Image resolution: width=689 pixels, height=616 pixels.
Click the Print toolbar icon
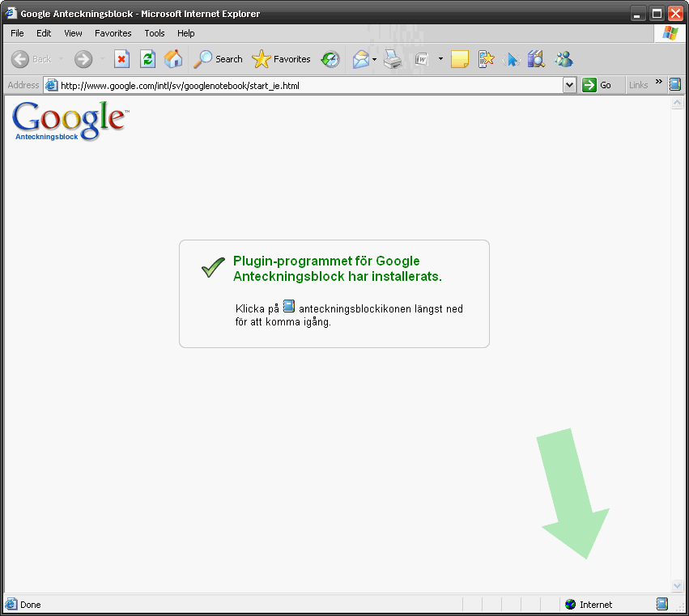click(x=393, y=59)
